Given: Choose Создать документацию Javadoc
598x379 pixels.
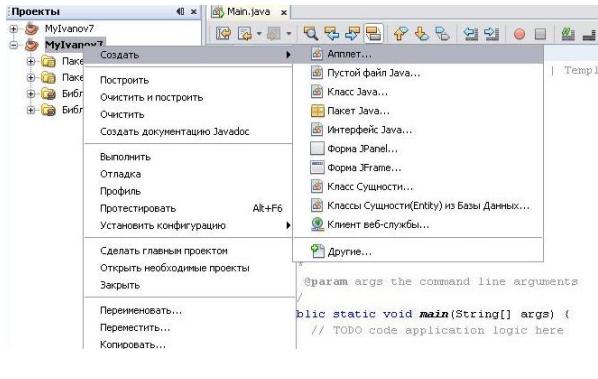Looking at the screenshot, I should coord(188,132).
